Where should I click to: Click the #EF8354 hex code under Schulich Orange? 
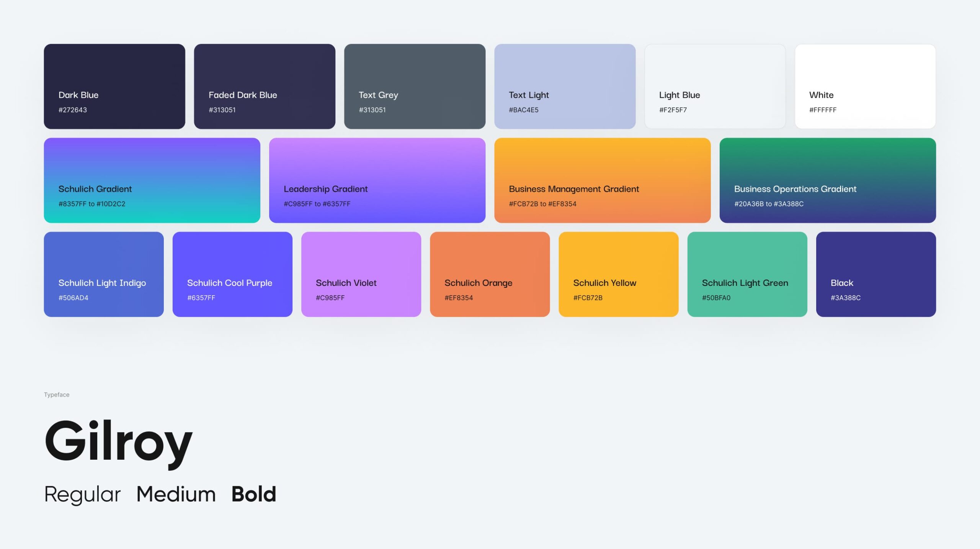pyautogui.click(x=459, y=298)
